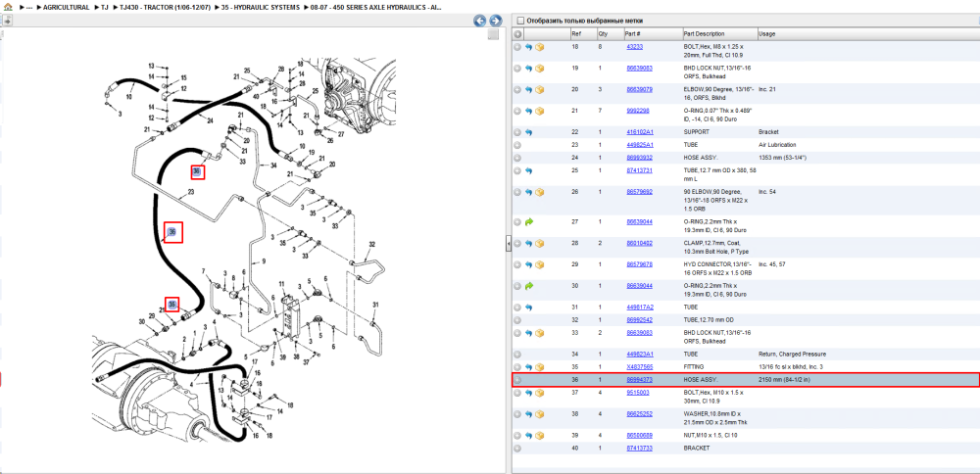Click callout 10 near the upper-left hose
This screenshot has width=980, height=474.
point(129,97)
